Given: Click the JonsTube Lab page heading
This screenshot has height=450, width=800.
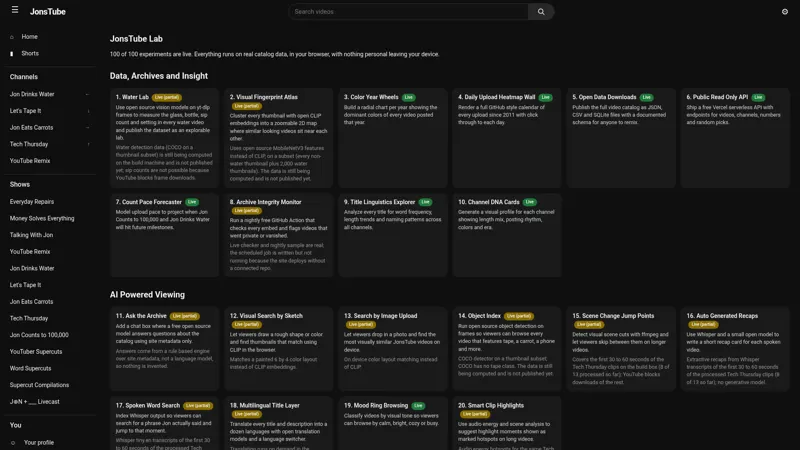Looking at the screenshot, I should coord(136,39).
